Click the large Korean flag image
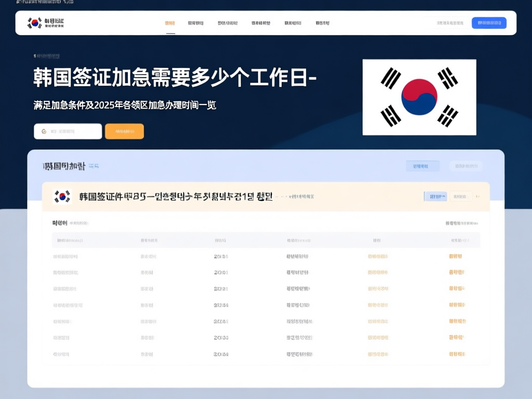 419,97
